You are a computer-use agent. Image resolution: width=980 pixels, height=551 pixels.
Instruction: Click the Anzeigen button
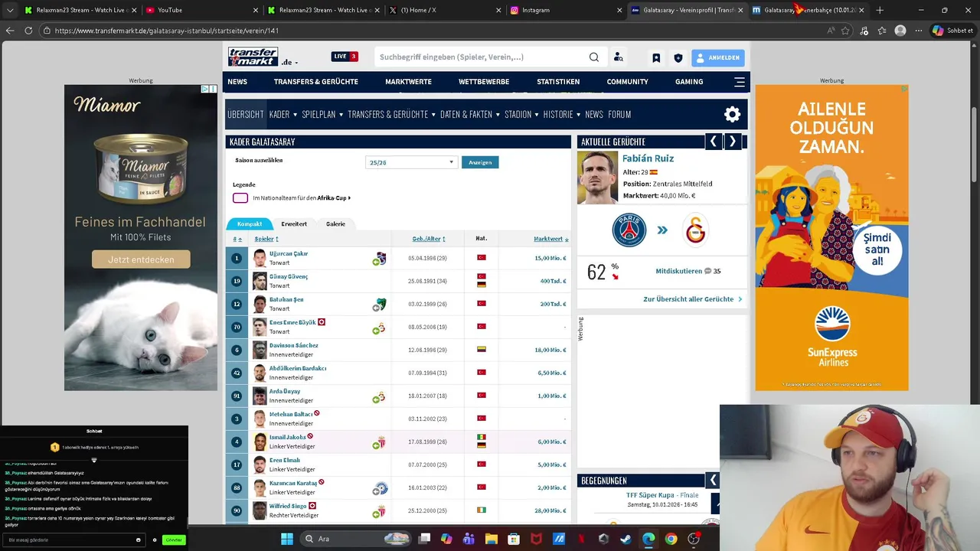pos(480,162)
